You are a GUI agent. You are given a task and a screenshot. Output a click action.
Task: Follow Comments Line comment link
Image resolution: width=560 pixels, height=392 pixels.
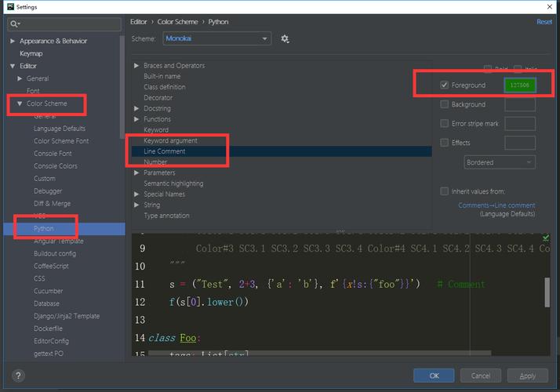tap(496, 205)
